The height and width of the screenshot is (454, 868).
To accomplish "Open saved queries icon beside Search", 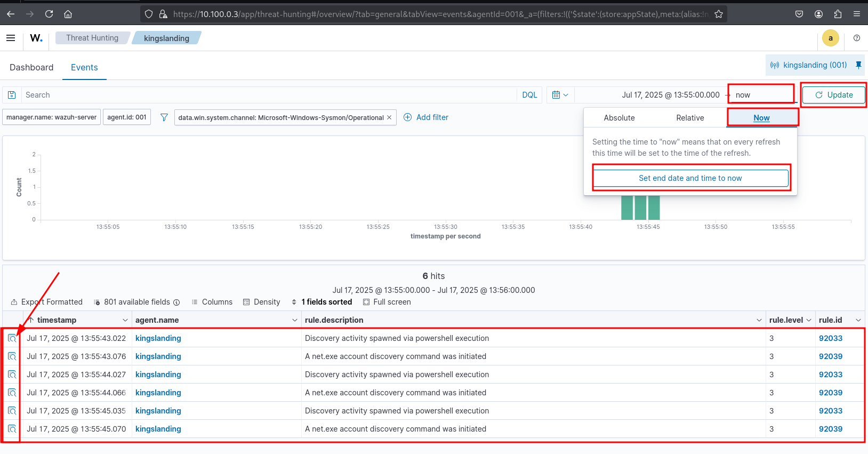I will 12,95.
